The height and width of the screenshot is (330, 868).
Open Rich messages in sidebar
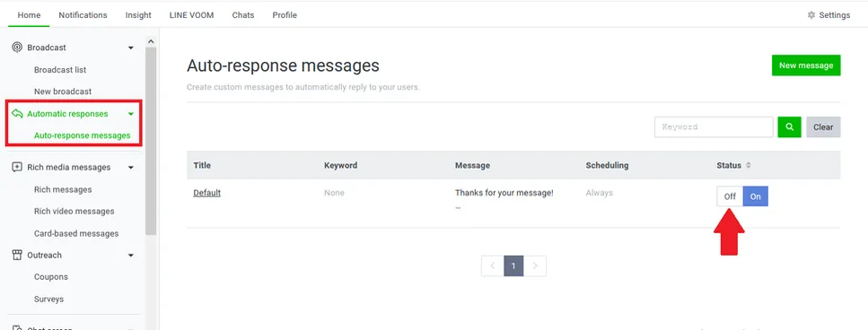coord(63,189)
